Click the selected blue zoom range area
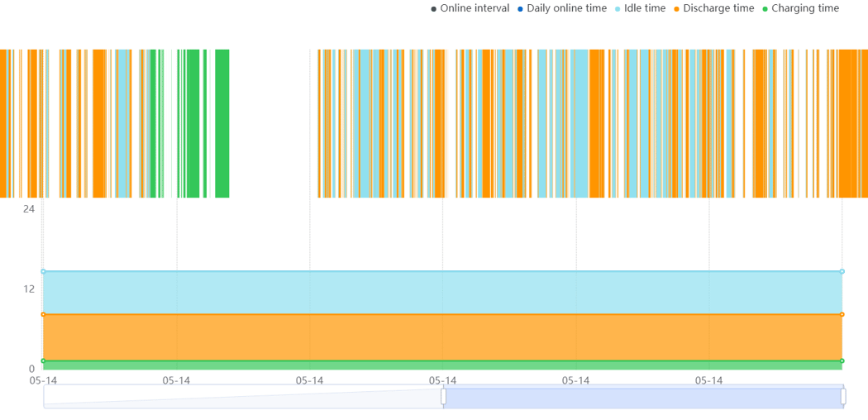Image resolution: width=868 pixels, height=420 pixels. [x=643, y=397]
